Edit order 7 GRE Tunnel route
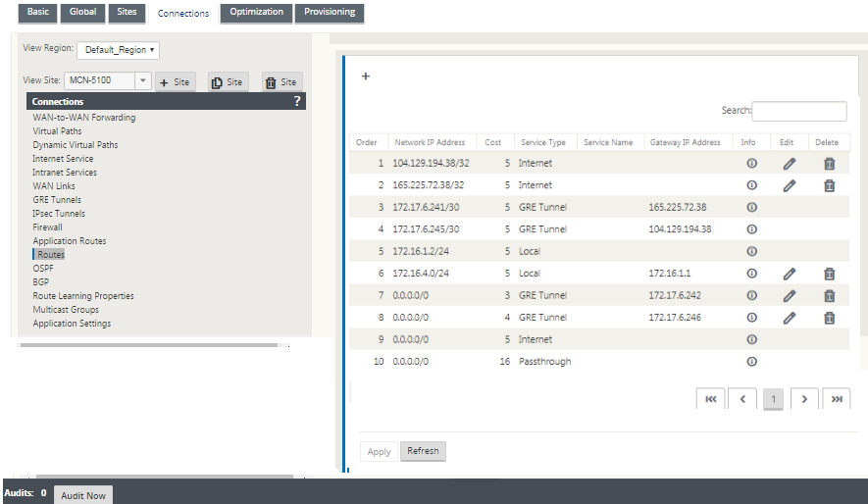 tap(790, 295)
